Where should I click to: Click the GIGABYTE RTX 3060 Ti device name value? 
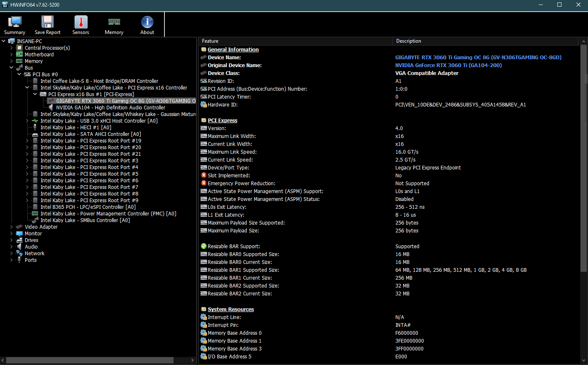[x=478, y=58]
